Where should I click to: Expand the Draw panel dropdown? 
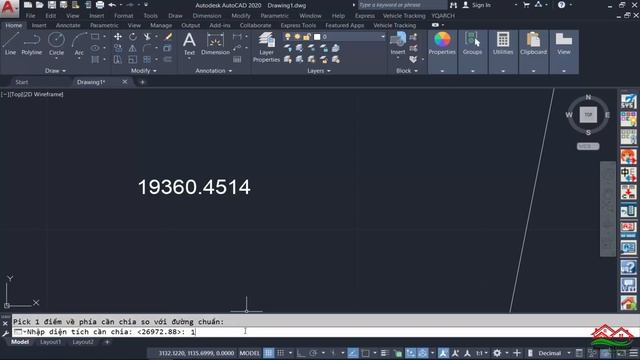[55, 71]
